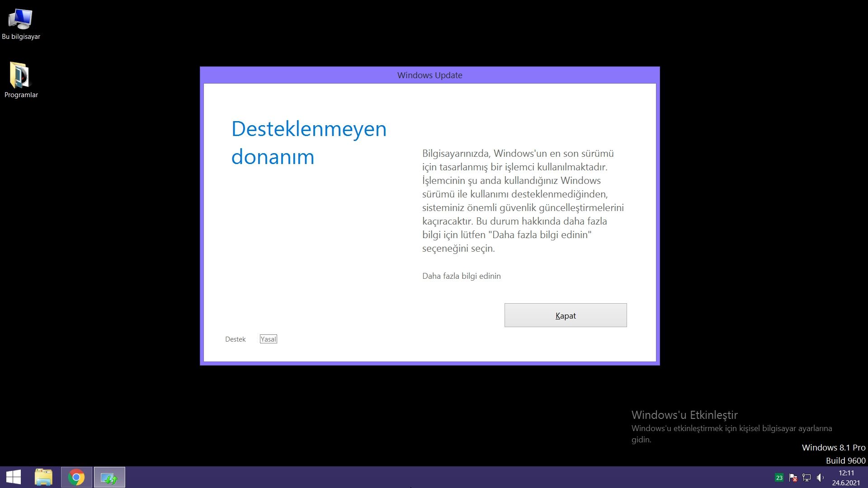
Task: Open the Windows Start button
Action: tap(14, 477)
